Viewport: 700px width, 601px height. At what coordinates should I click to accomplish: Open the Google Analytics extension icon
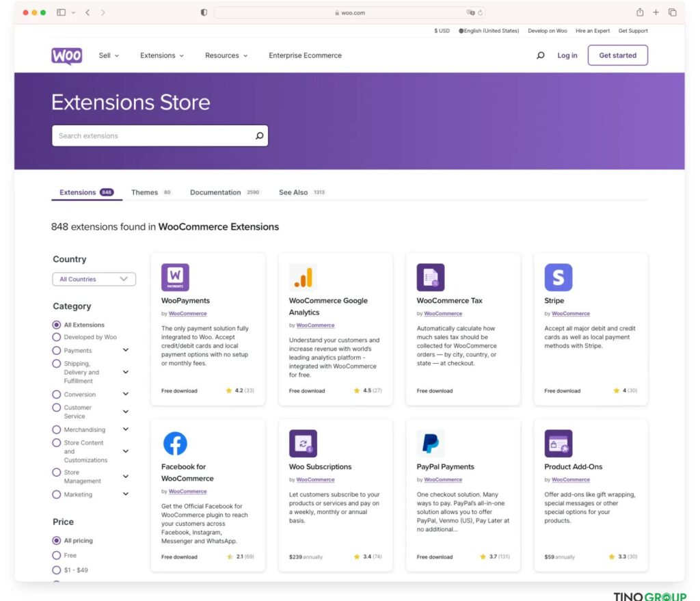pyautogui.click(x=303, y=278)
